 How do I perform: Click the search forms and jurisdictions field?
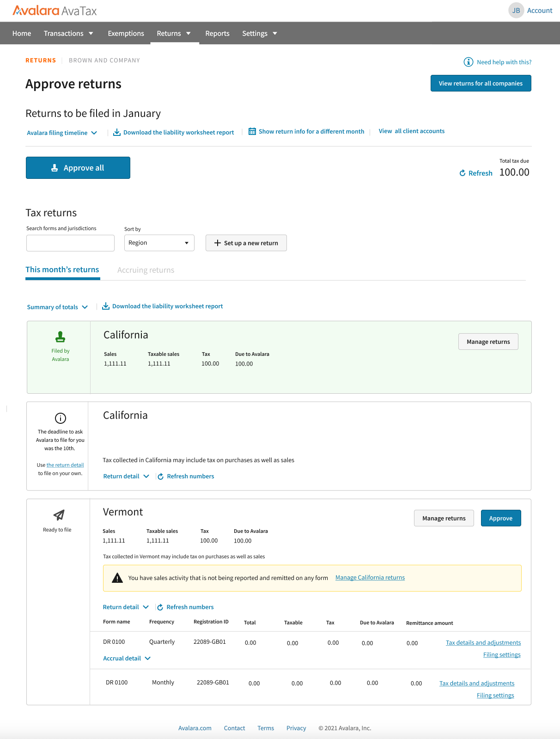[x=70, y=243]
